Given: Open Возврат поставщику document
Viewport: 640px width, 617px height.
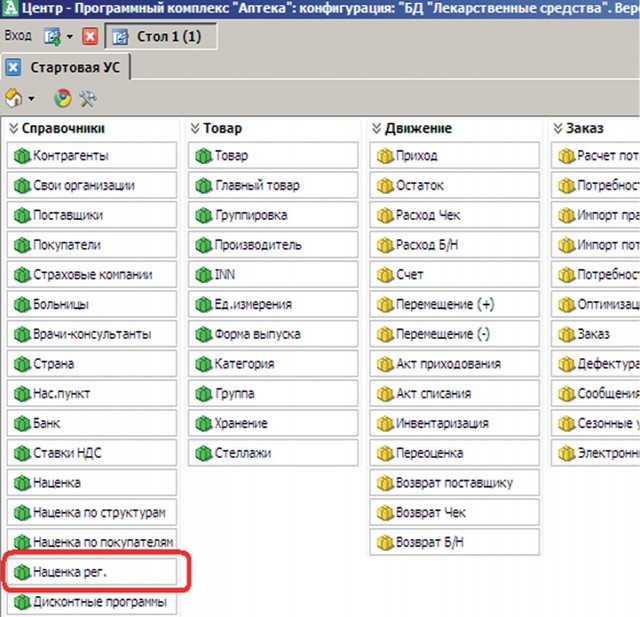Looking at the screenshot, I should (455, 483).
